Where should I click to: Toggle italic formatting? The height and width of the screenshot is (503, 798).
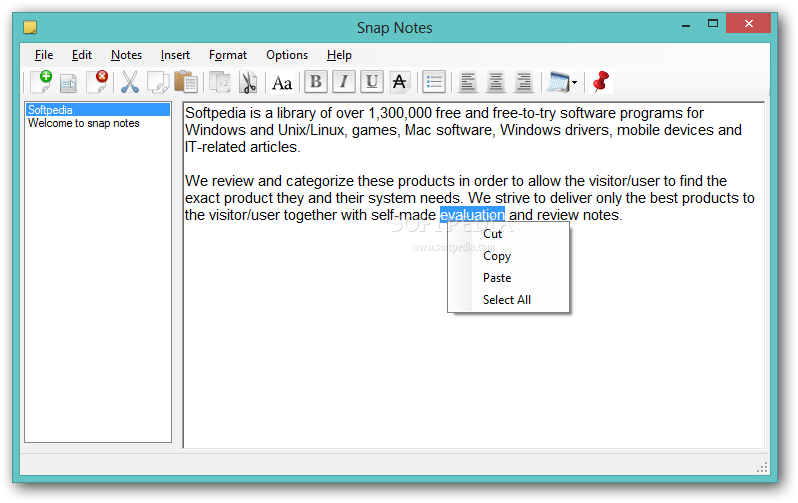pos(344,82)
